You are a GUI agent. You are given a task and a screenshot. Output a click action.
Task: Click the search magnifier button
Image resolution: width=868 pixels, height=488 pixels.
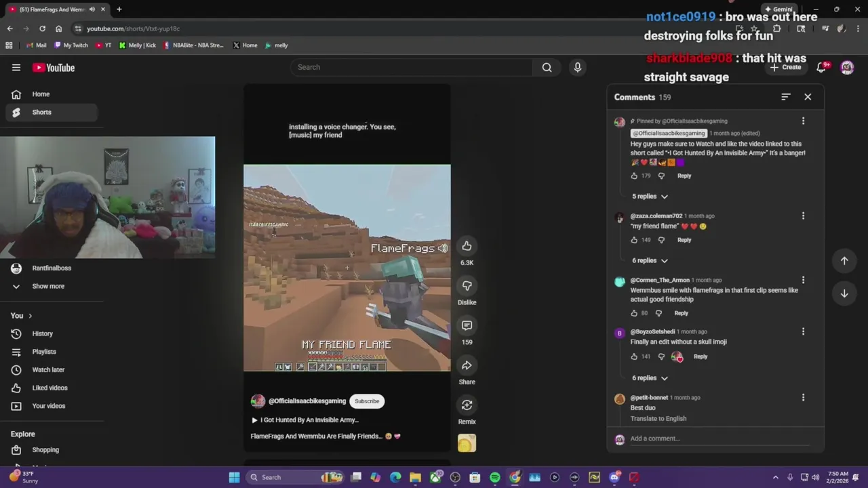coord(547,67)
